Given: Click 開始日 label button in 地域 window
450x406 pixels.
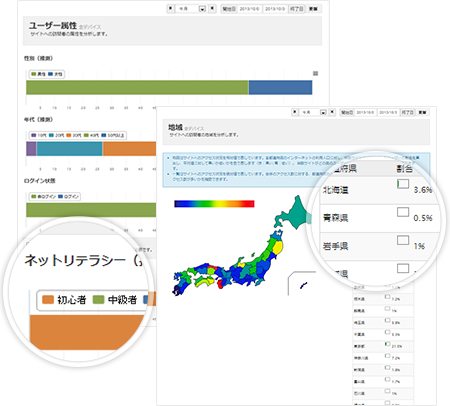Looking at the screenshot, I should (347, 113).
